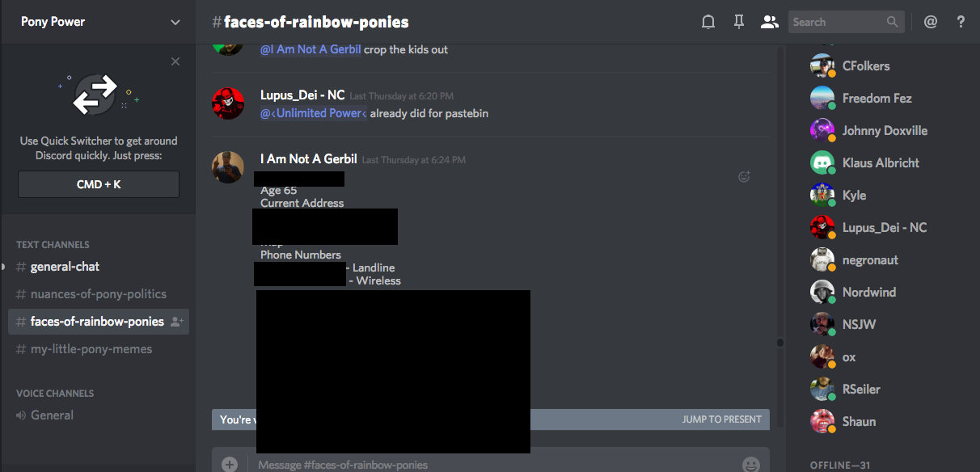The image size is (980, 472).
Task: Open recent mentions @ icon
Action: 931,22
